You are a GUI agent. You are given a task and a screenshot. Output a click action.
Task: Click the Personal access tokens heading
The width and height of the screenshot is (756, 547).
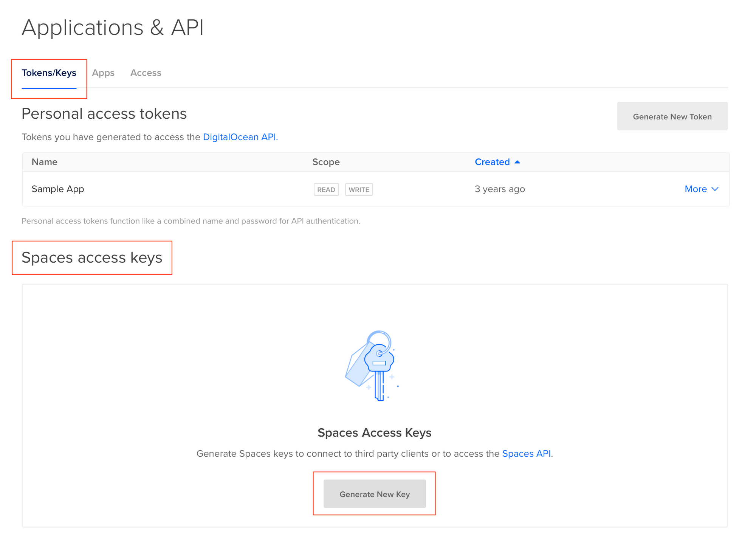[104, 113]
